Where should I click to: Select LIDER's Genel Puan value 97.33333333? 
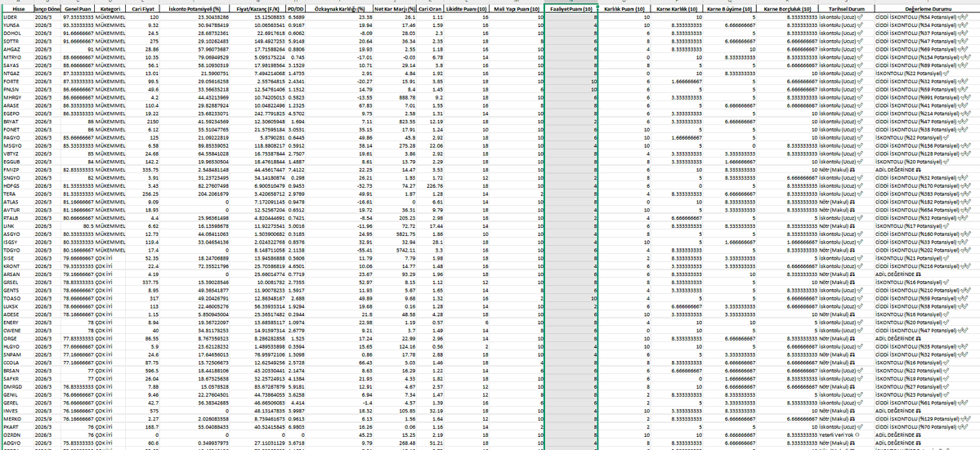tap(78, 17)
